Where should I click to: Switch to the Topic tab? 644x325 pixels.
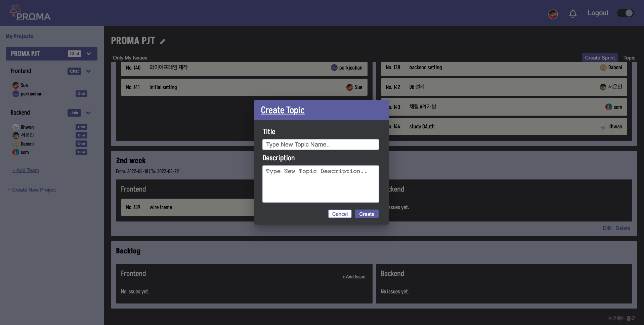629,58
